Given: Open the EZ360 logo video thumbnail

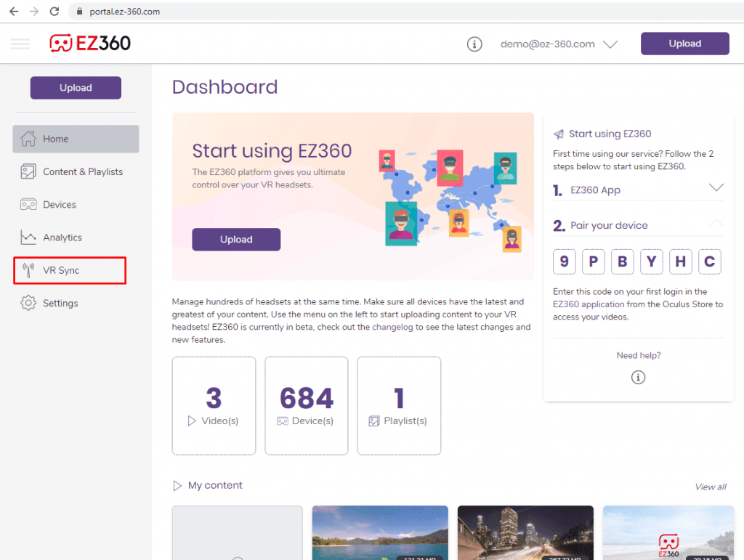Looking at the screenshot, I should (668, 533).
